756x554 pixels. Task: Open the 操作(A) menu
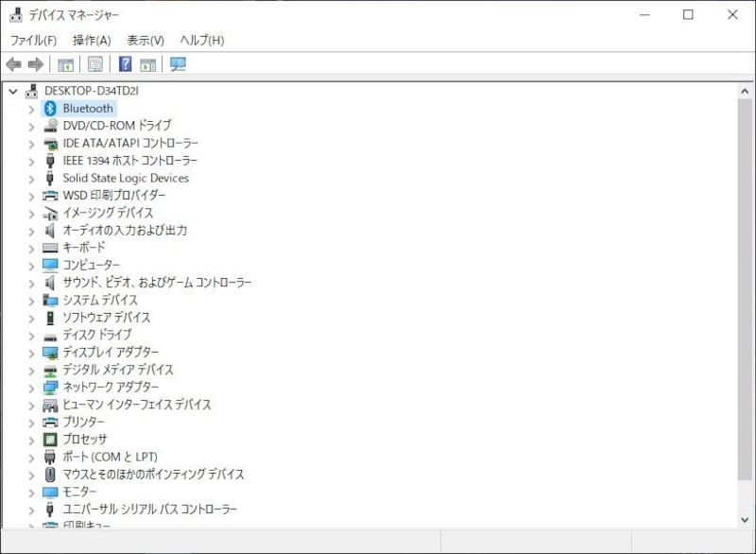click(92, 41)
